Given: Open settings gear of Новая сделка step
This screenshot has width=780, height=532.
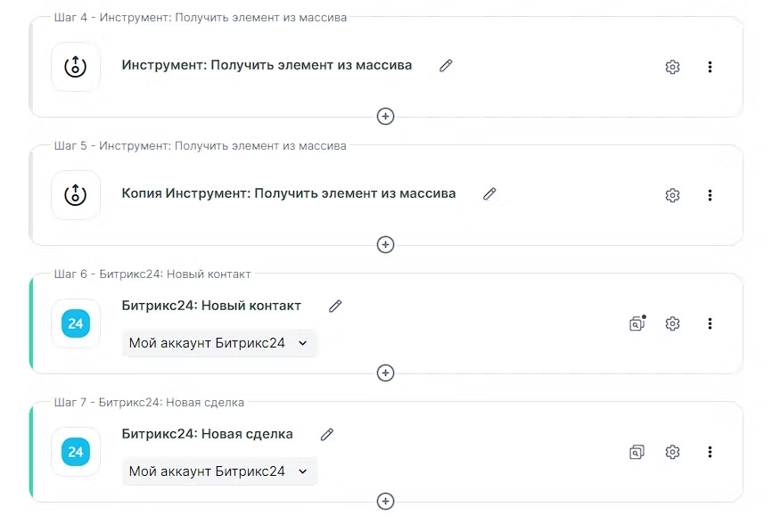Looking at the screenshot, I should click(x=672, y=452).
